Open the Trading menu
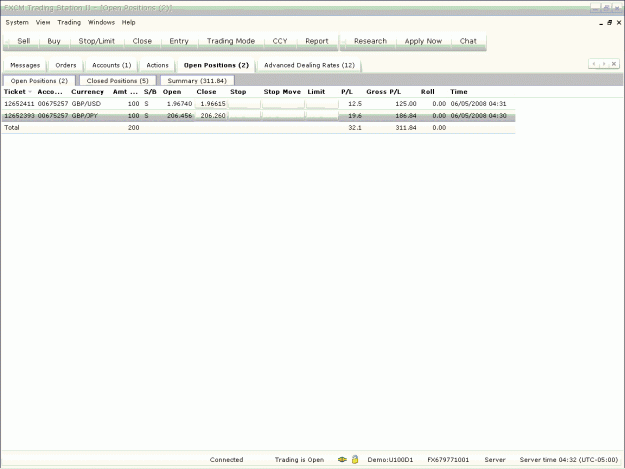This screenshot has width=625, height=469. point(69,22)
